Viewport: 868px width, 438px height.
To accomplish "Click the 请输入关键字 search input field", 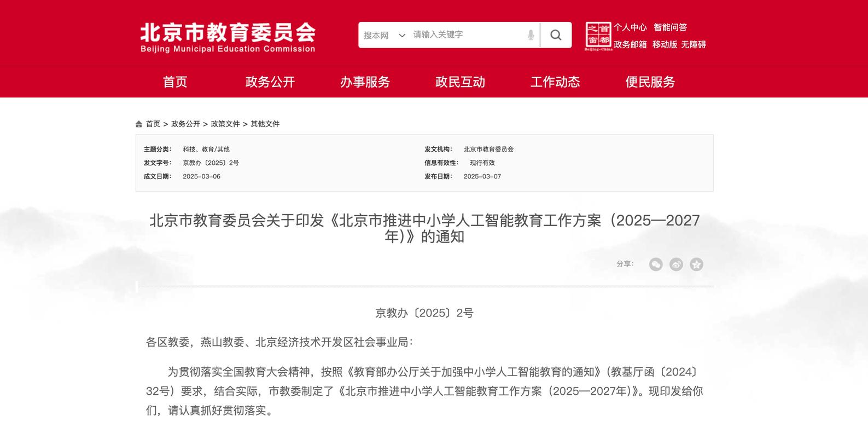I will click(x=468, y=34).
